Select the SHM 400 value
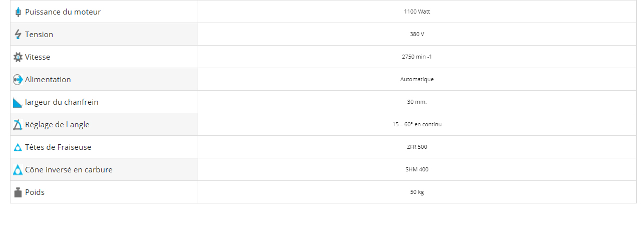The image size is (644, 232). coord(417,169)
